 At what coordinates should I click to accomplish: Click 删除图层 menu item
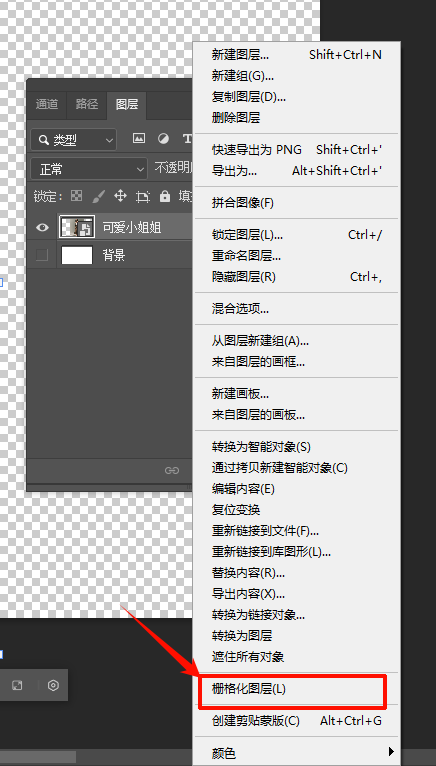tap(297, 118)
